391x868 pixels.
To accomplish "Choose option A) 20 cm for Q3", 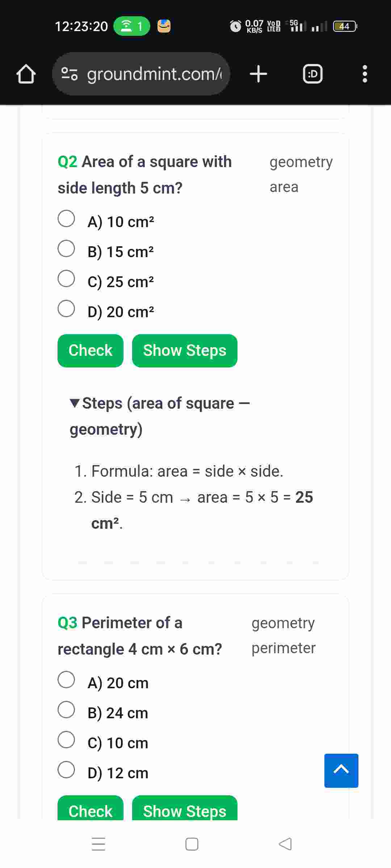I will tap(66, 680).
